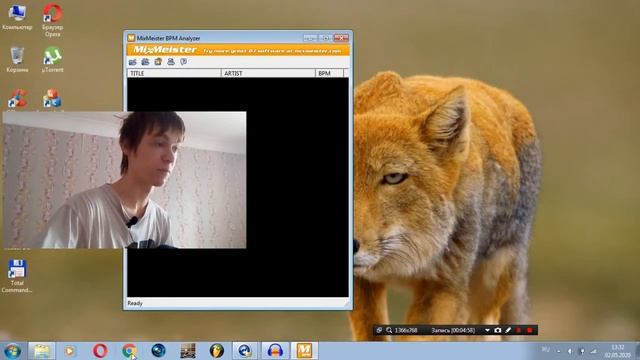Sort list by ARTIST column header
The width and height of the screenshot is (640, 360).
click(268, 73)
